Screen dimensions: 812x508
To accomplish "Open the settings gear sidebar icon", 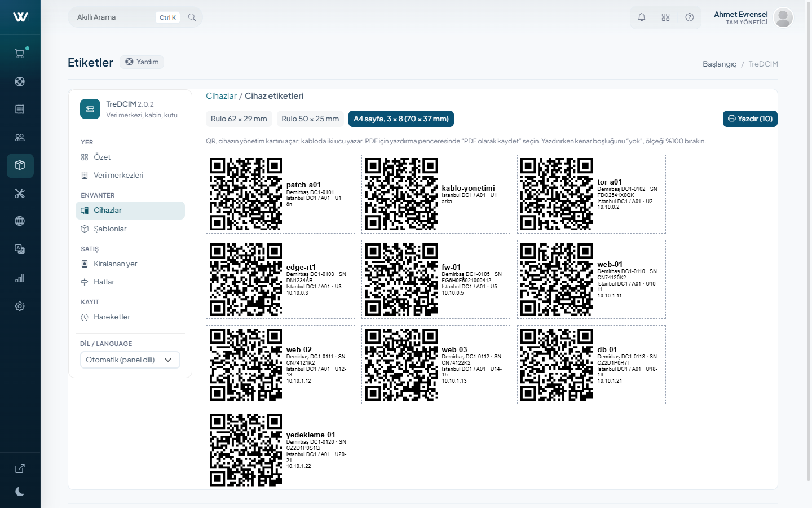I will pos(20,306).
